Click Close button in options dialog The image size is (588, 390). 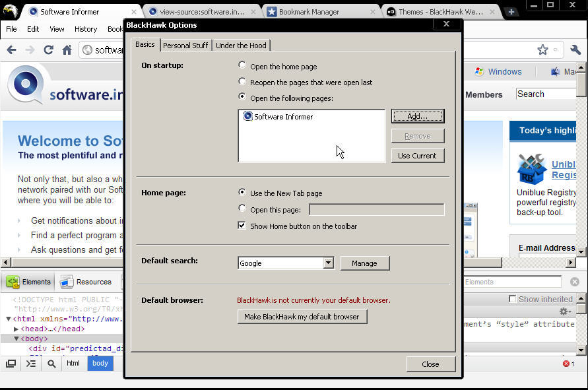430,364
